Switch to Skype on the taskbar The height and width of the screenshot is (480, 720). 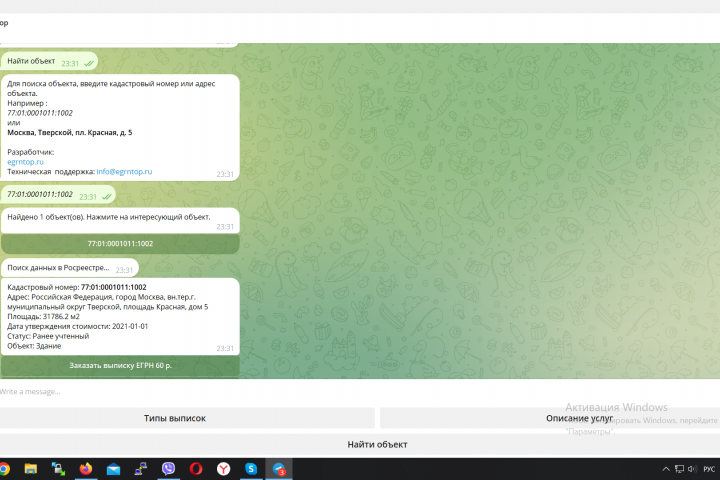point(251,469)
